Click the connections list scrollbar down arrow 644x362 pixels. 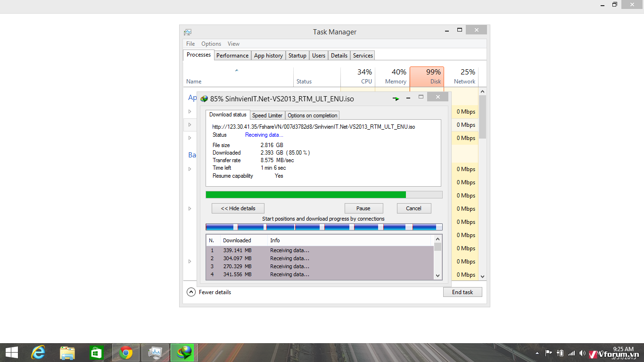point(438,276)
